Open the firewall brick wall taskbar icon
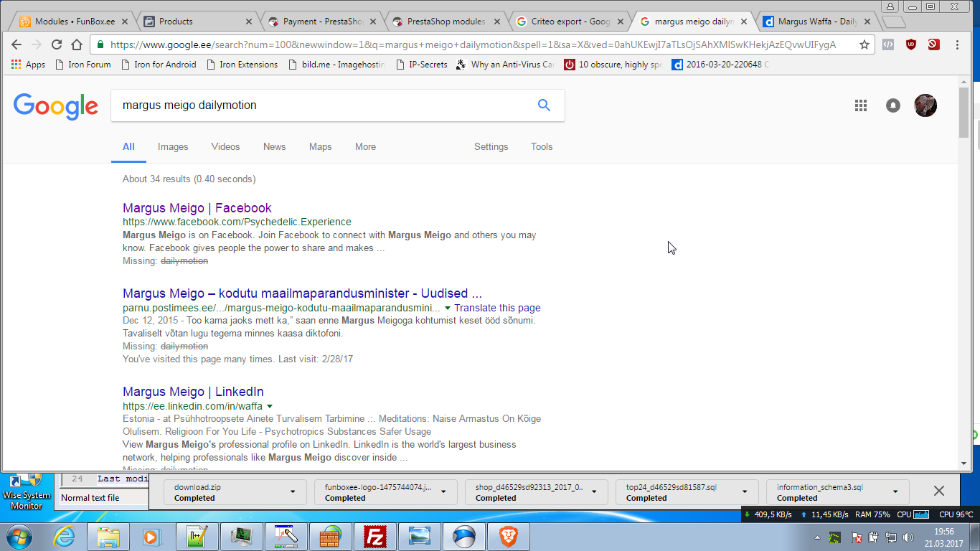 pos(330,537)
